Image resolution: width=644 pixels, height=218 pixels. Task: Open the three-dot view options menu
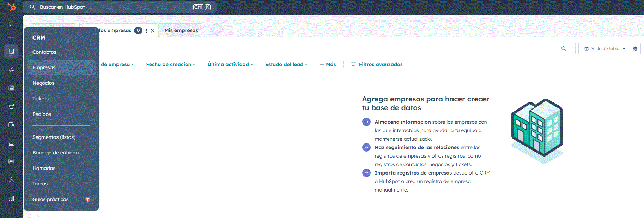pos(146,31)
